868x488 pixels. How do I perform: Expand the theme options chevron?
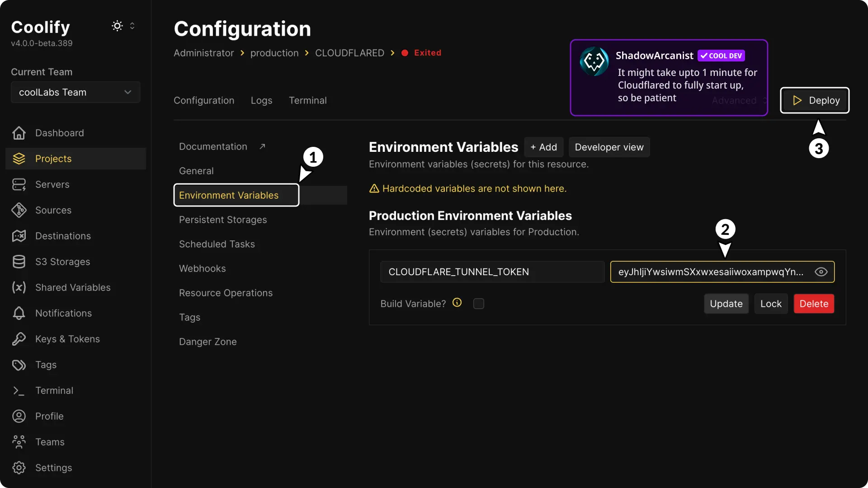click(132, 26)
